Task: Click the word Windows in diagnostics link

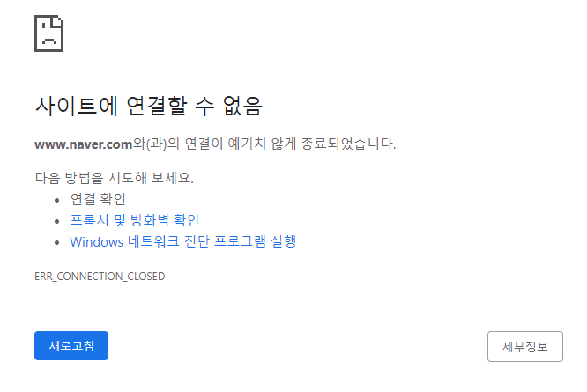Action: click(x=97, y=242)
